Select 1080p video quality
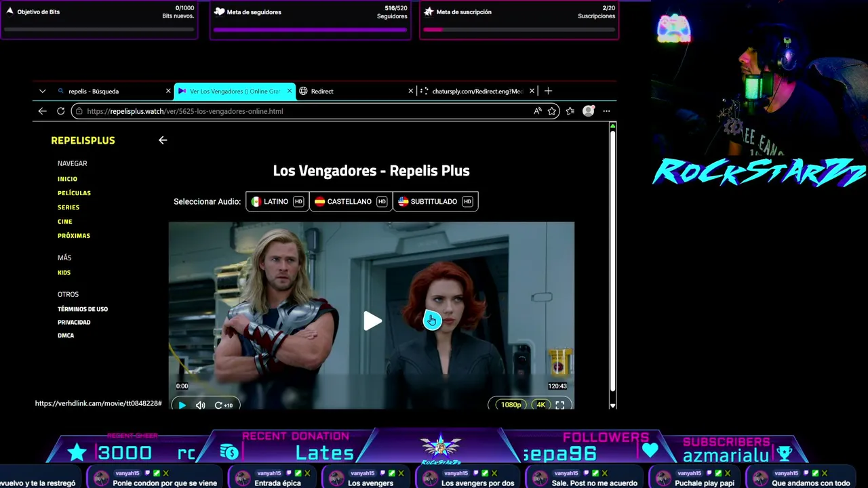Screen dimensions: 868x488 click(510, 405)
